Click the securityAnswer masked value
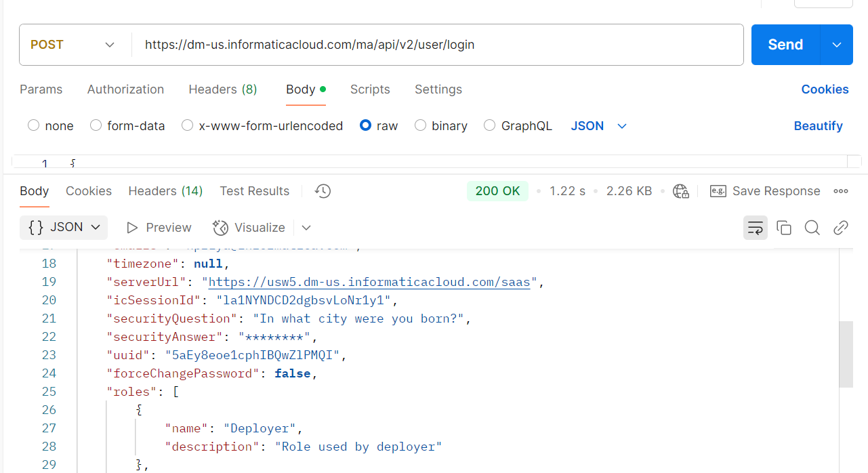The image size is (868, 473). coord(274,337)
